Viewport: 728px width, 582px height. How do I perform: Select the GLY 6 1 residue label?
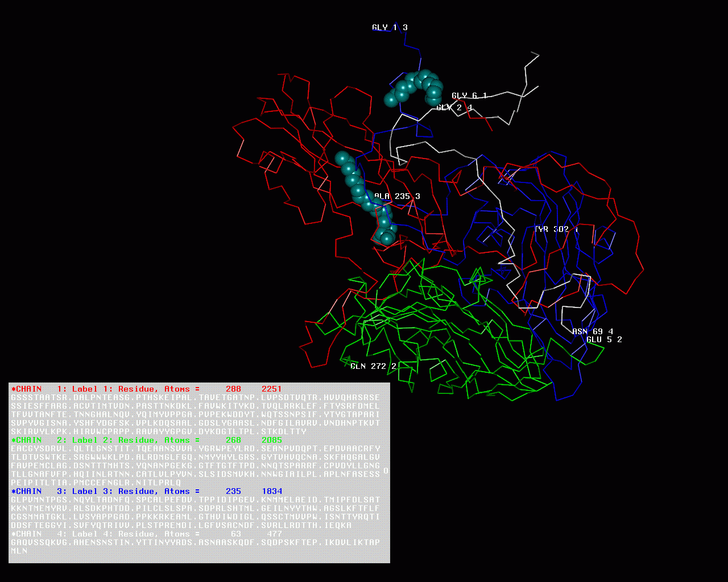pos(469,95)
